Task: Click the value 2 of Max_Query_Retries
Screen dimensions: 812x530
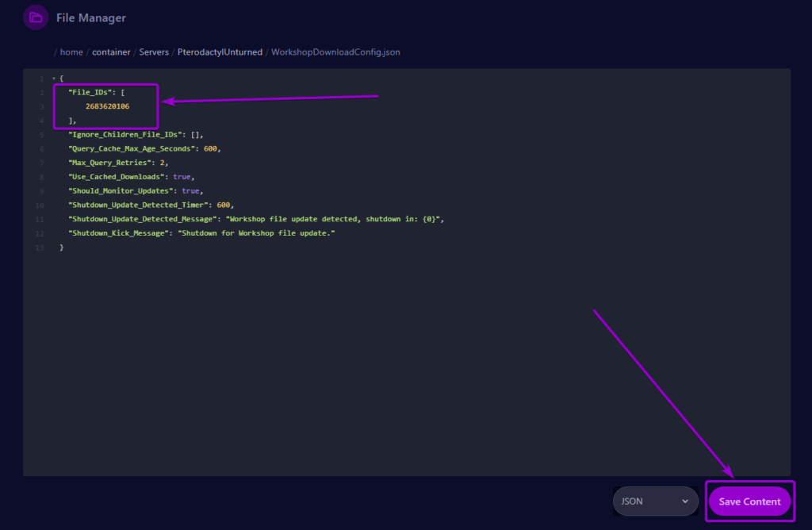Action: (x=162, y=163)
